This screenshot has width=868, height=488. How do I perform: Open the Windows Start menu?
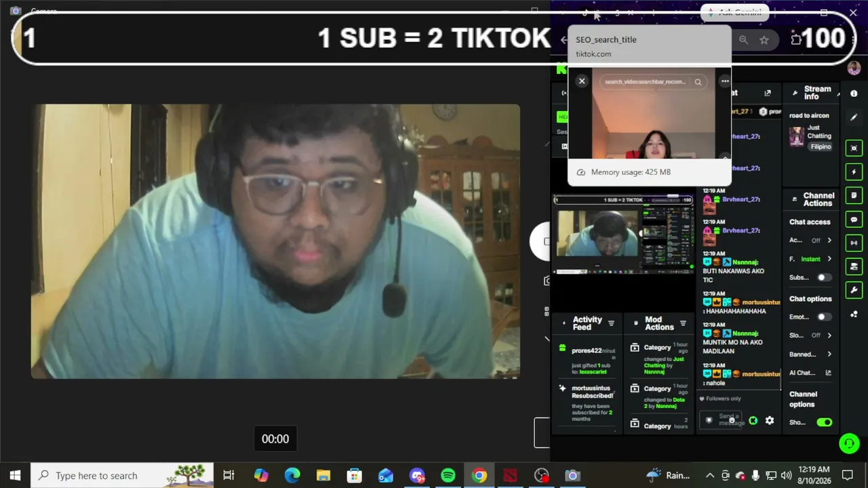(x=15, y=475)
